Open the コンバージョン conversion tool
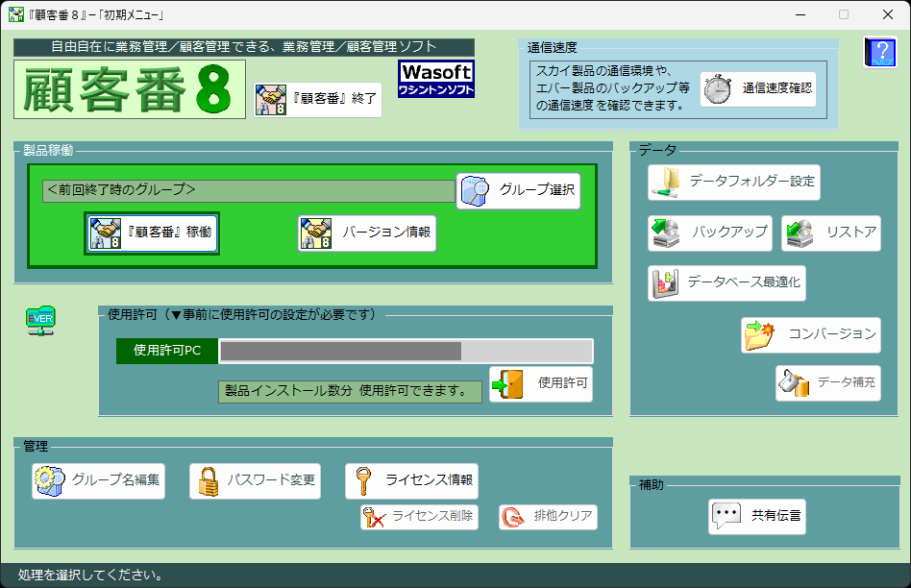Viewport: 911px width, 588px height. (810, 334)
